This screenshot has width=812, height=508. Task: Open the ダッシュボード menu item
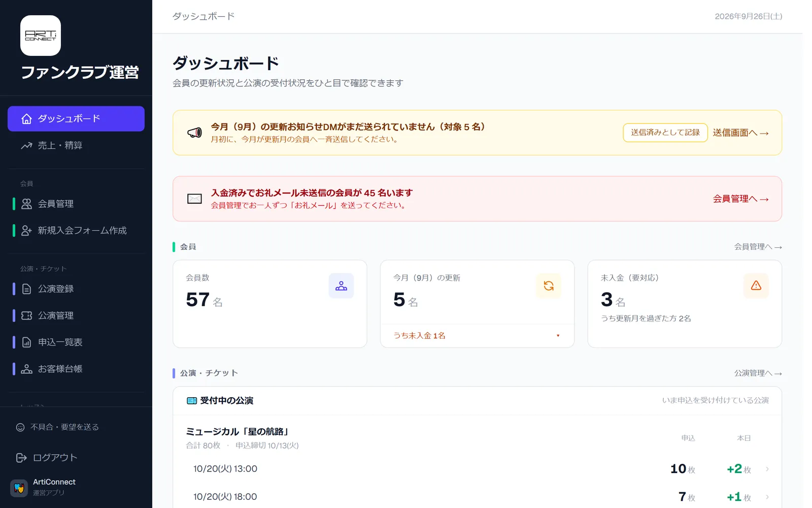pyautogui.click(x=76, y=119)
